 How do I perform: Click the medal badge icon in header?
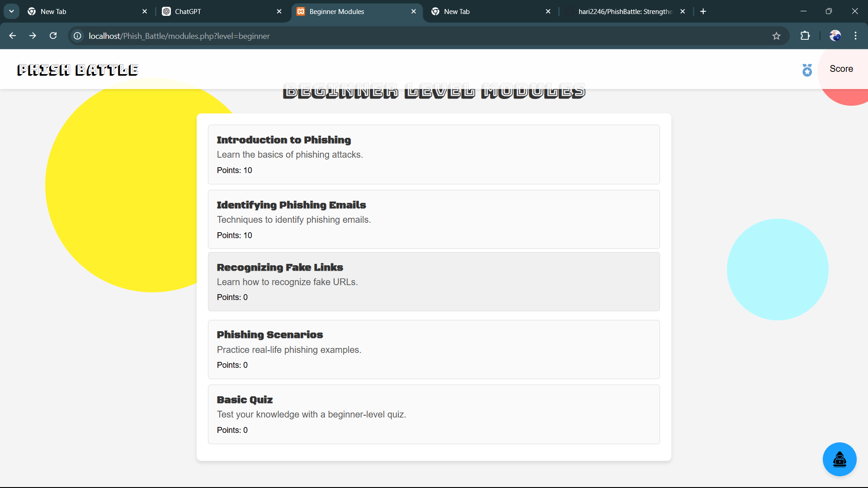pyautogui.click(x=807, y=70)
